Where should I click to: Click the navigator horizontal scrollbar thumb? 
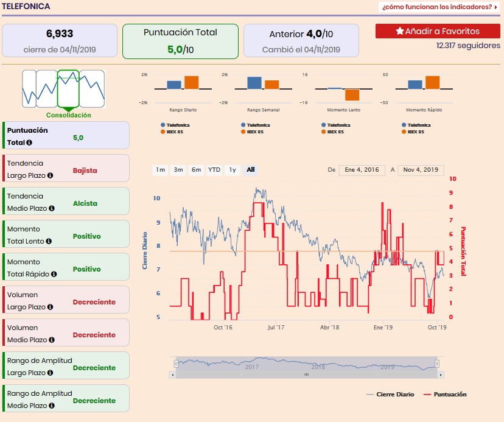pyautogui.click(x=307, y=375)
